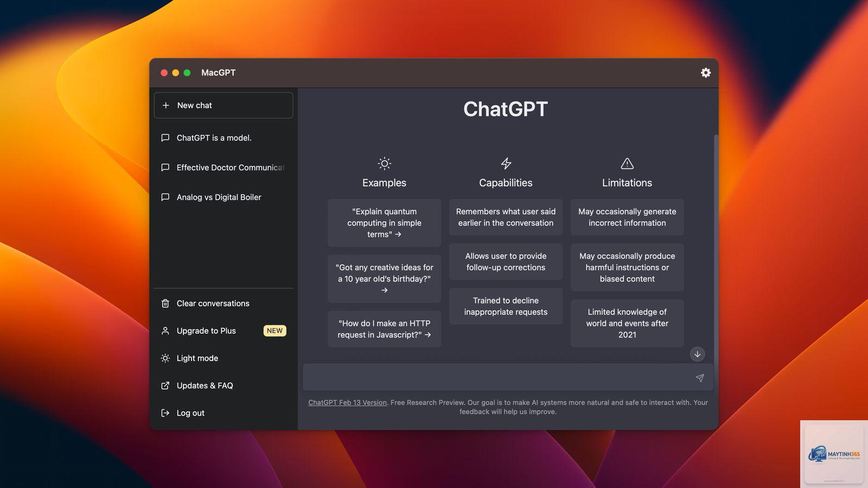Click the warning triangle icon above Limitations
This screenshot has height=488, width=868.
(627, 163)
